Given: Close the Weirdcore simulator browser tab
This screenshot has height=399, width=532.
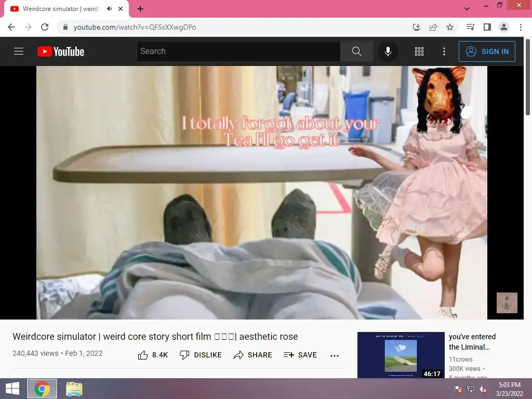Looking at the screenshot, I should point(121,9).
